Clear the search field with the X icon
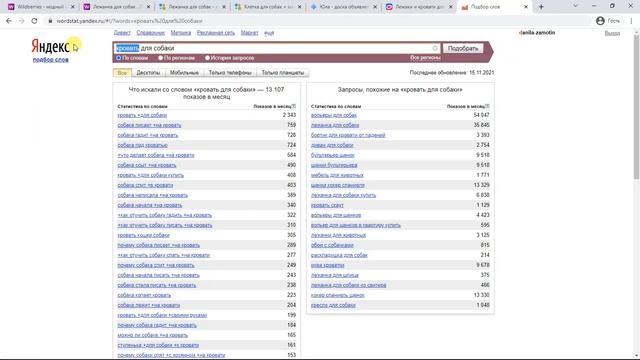The height and width of the screenshot is (360, 640). coord(435,48)
